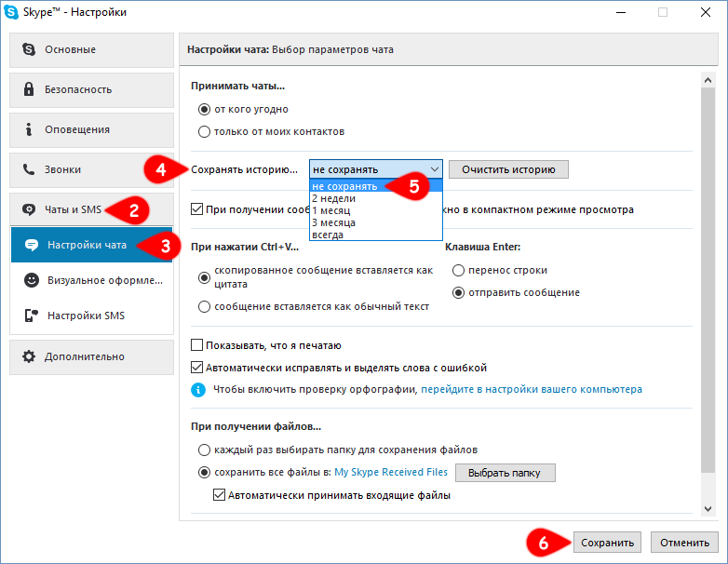
Task: Click the Очистить историю button
Action: [x=508, y=169]
